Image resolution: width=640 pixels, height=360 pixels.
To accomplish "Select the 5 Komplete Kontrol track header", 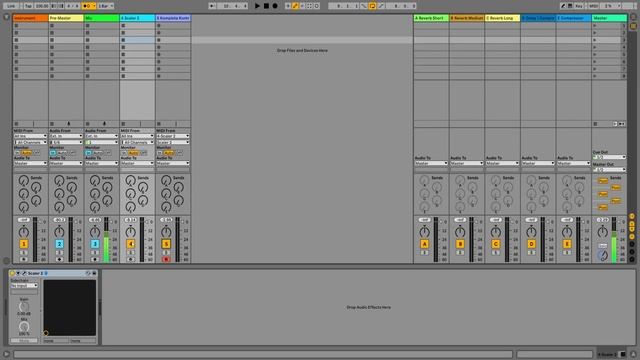I will click(173, 18).
